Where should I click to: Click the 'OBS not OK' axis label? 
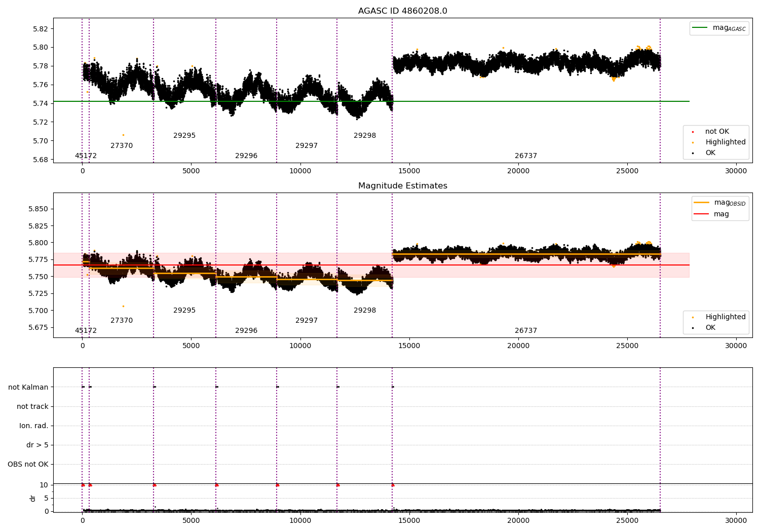point(28,465)
